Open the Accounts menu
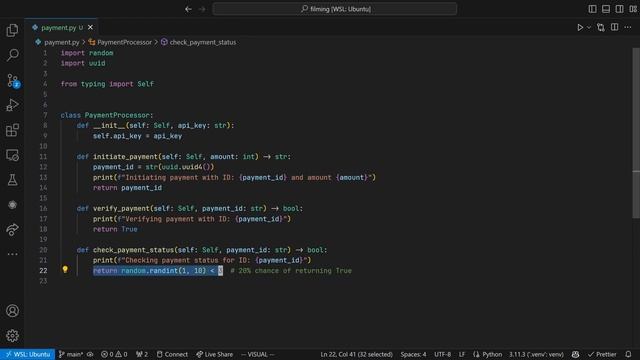The width and height of the screenshot is (640, 360). [x=12, y=311]
